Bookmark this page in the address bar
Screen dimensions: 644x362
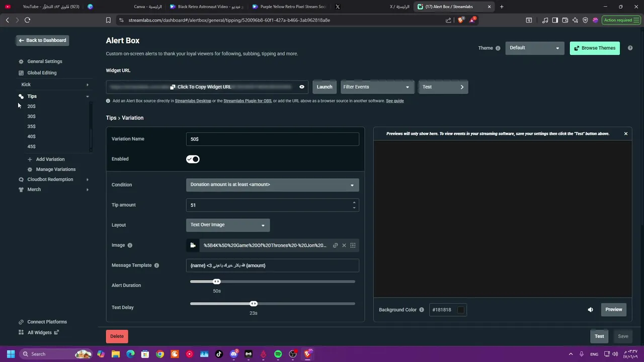tap(108, 20)
